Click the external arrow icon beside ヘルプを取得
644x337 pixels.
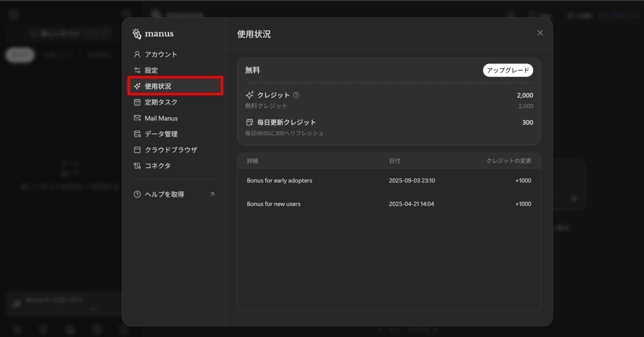pyautogui.click(x=212, y=194)
